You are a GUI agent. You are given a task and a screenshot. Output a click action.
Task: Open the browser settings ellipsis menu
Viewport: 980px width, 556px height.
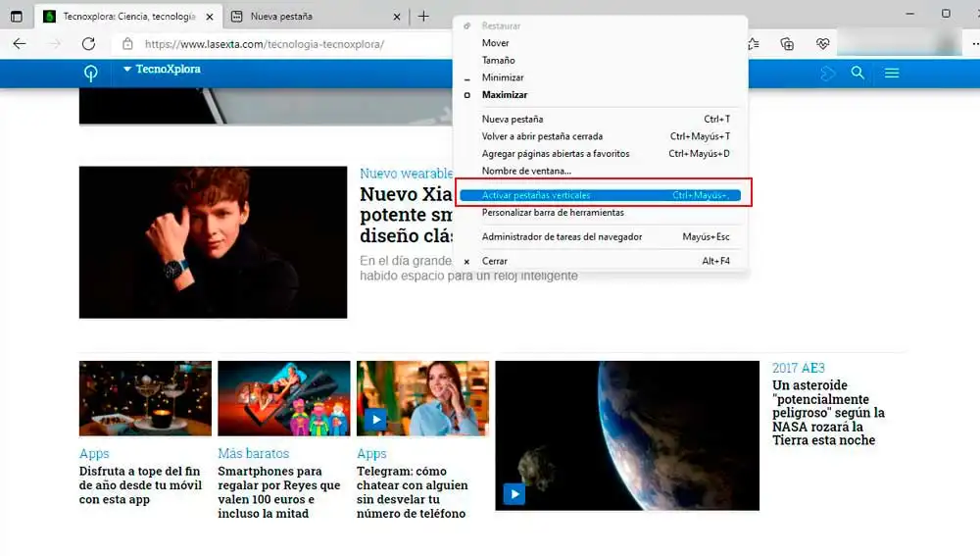coord(975,44)
